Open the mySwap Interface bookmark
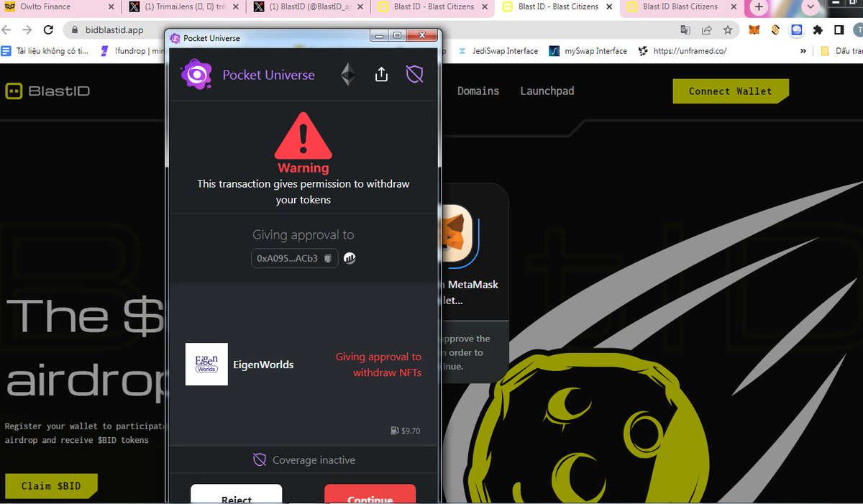 coord(588,51)
